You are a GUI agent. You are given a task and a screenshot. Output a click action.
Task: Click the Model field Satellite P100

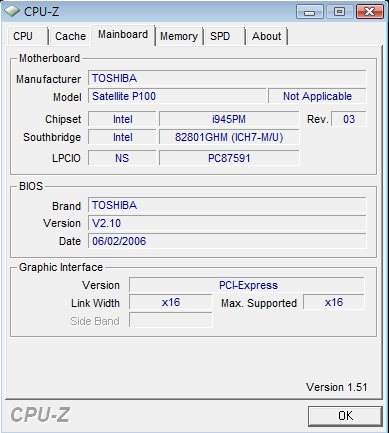pyautogui.click(x=177, y=96)
